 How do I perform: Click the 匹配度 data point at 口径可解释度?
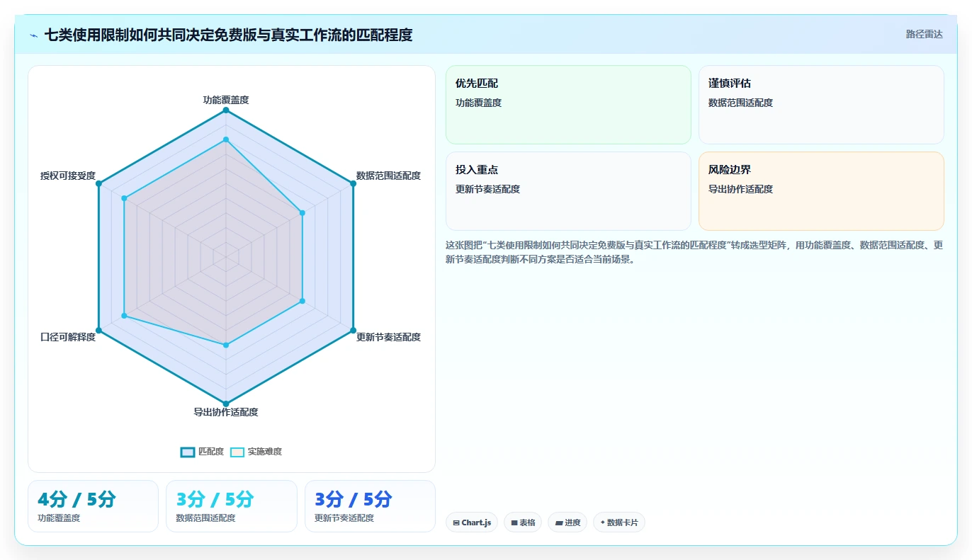click(x=98, y=331)
